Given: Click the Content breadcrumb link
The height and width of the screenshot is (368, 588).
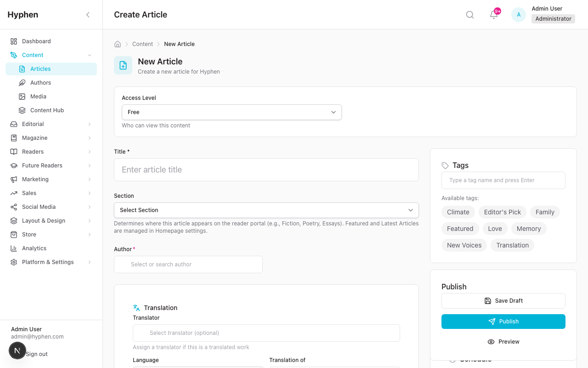Looking at the screenshot, I should 142,44.
